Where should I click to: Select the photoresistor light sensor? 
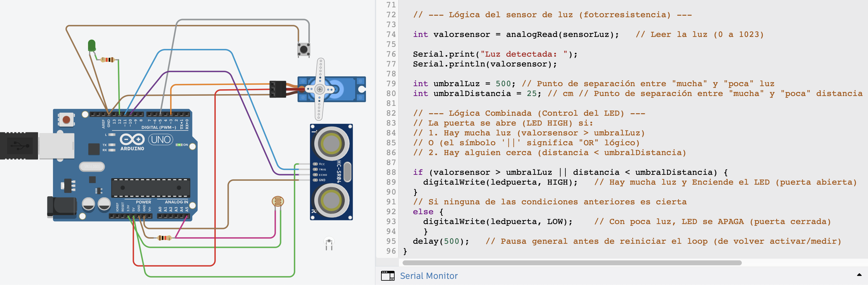tap(278, 202)
